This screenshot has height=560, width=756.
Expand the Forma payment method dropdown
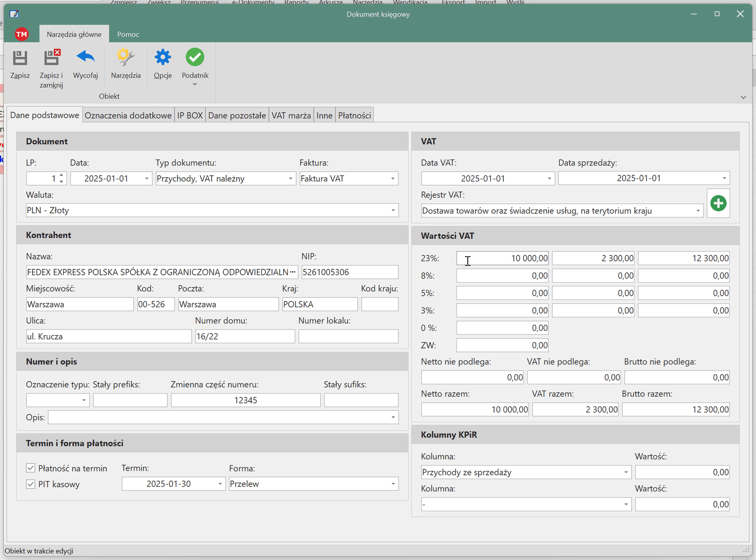pyautogui.click(x=393, y=484)
